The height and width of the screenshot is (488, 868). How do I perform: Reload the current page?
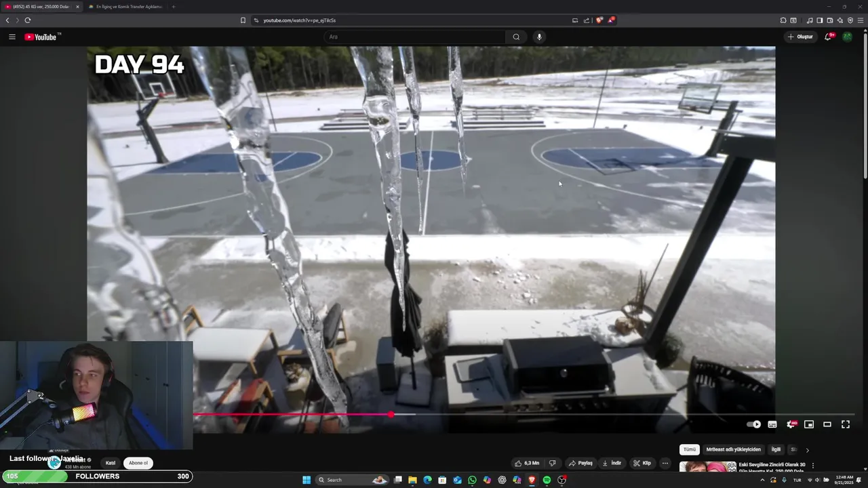tap(27, 20)
